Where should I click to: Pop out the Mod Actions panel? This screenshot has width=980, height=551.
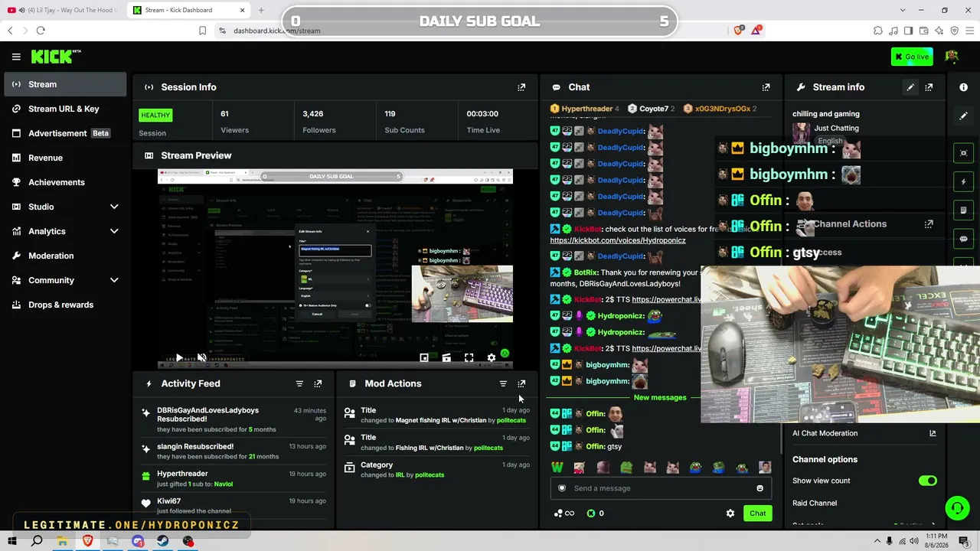521,383
